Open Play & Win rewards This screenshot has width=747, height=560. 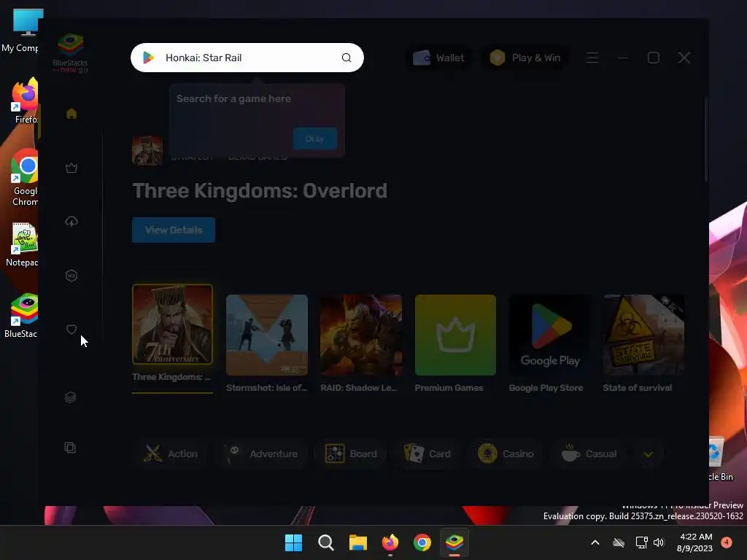(x=525, y=58)
